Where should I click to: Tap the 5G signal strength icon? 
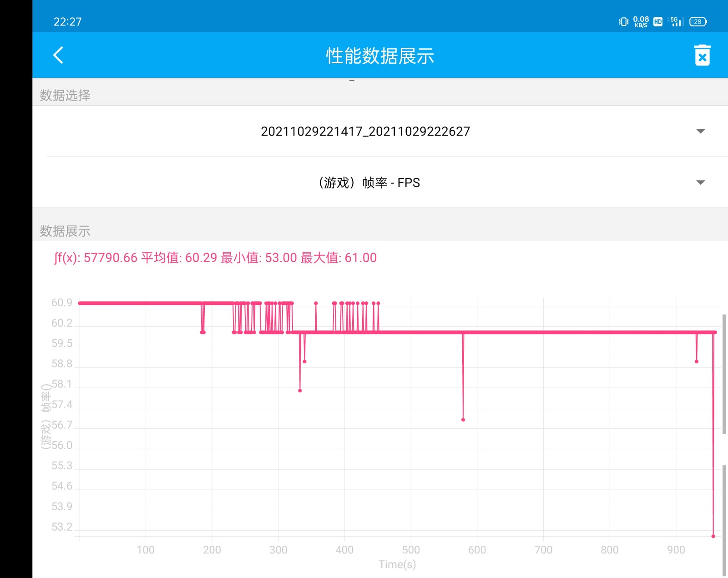pyautogui.click(x=676, y=22)
